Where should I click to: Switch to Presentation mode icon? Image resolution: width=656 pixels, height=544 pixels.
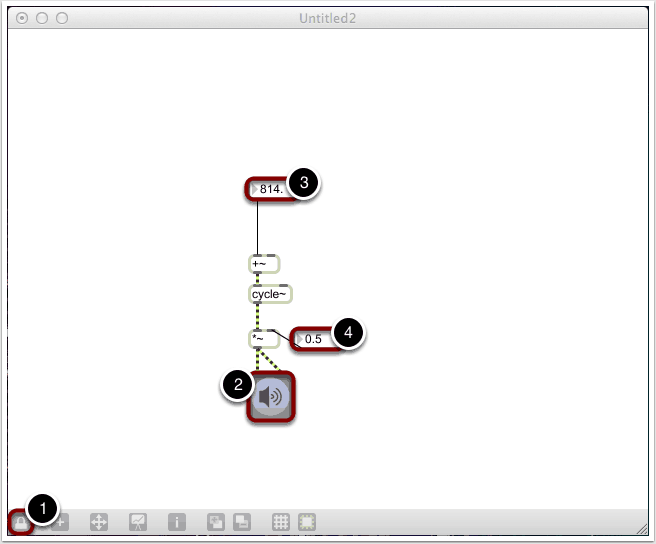pos(138,522)
